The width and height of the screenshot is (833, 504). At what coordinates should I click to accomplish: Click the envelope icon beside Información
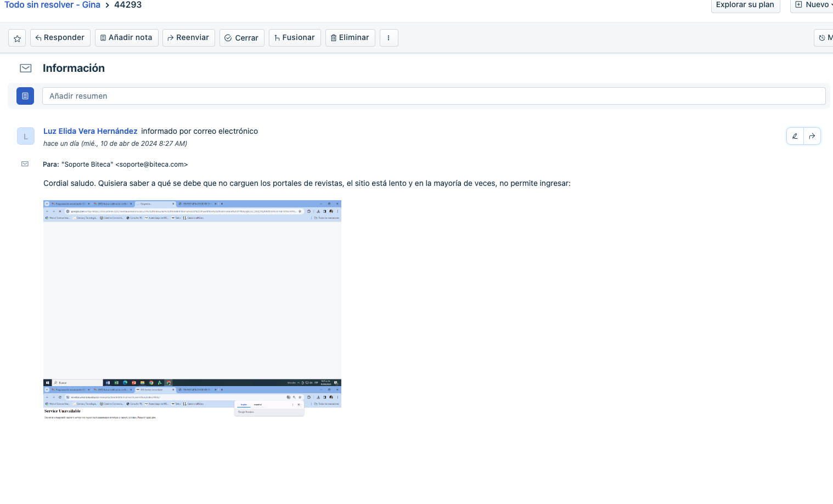click(25, 68)
